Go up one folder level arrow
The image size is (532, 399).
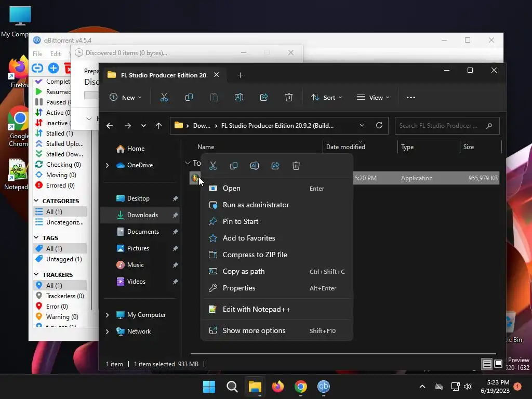158,126
